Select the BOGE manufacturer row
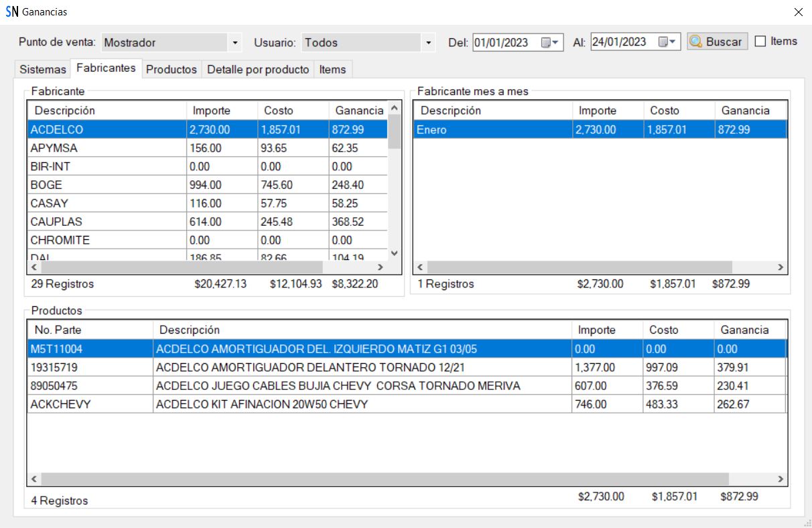 click(208, 185)
